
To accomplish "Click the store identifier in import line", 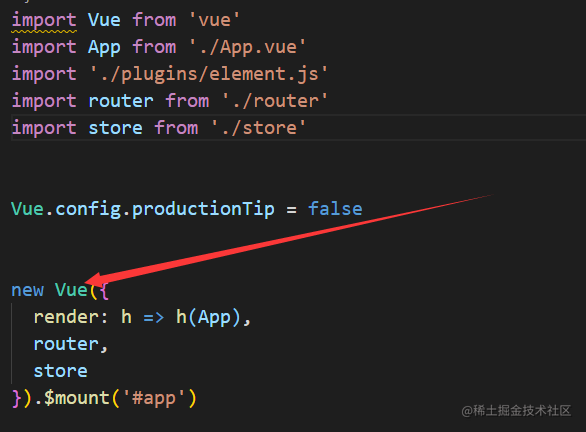I will pos(115,128).
